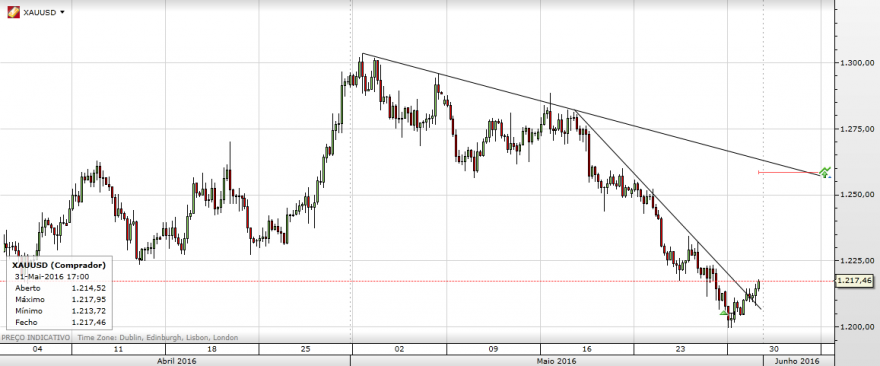Click the PREÇO INDICATIVO label
This screenshot has width=880, height=366.
point(36,337)
